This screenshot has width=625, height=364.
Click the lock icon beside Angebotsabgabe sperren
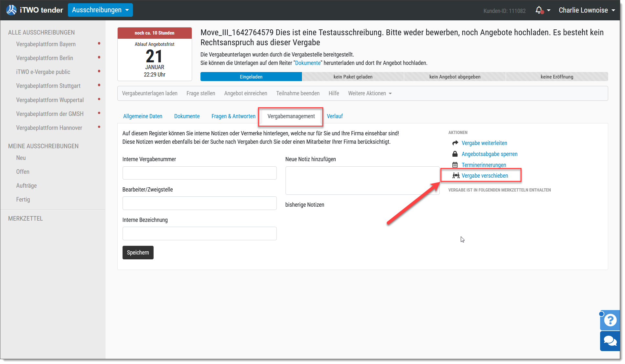coord(455,154)
